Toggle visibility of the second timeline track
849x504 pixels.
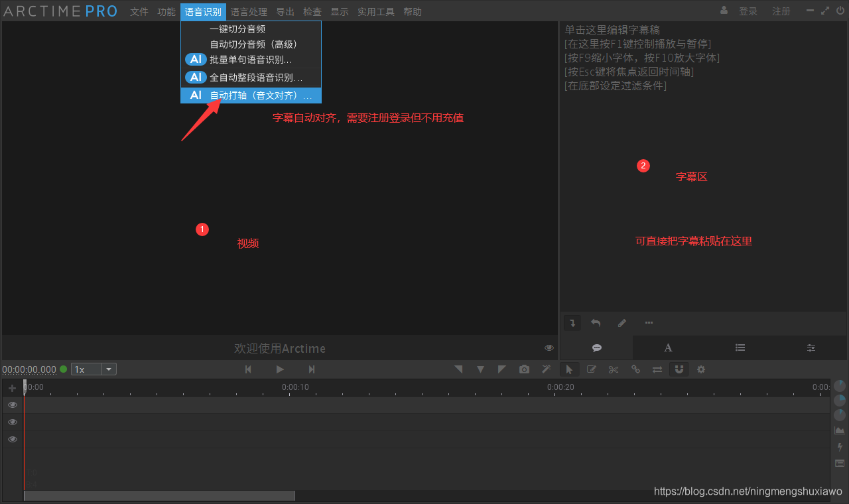(12, 422)
